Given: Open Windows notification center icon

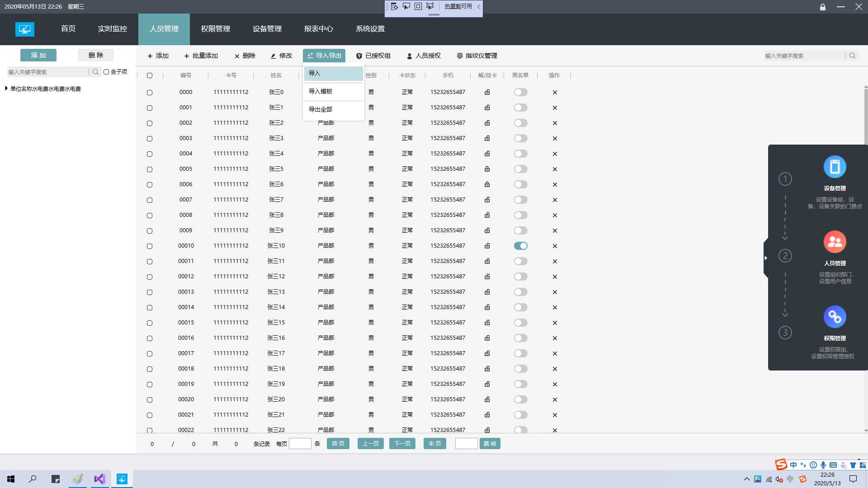Looking at the screenshot, I should tap(853, 479).
